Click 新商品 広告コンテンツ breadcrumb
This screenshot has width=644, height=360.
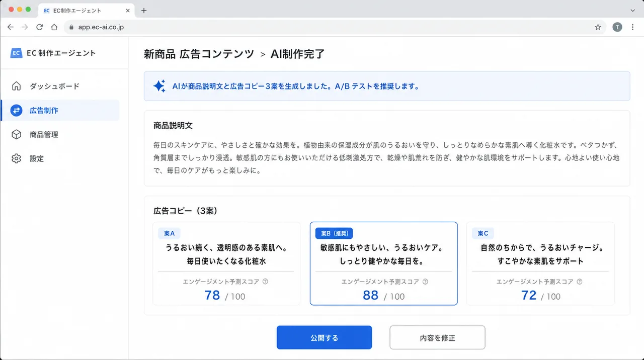(x=199, y=54)
